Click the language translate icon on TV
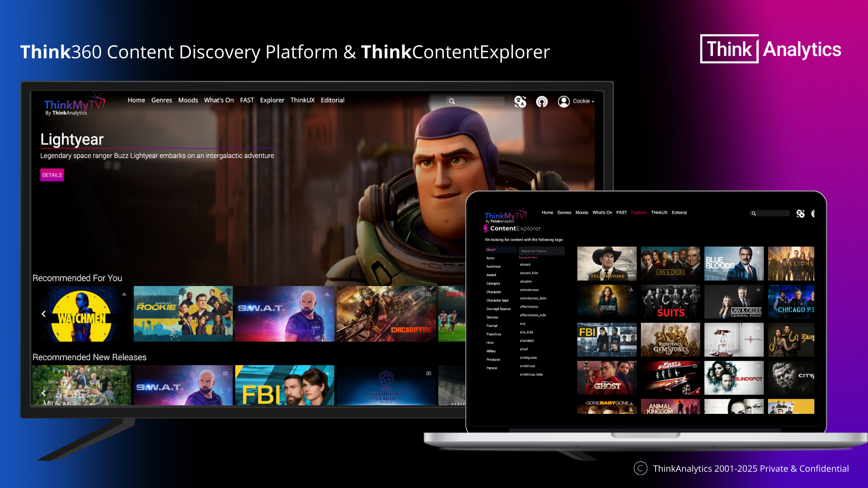Screen dimensions: 868x488 (520, 102)
